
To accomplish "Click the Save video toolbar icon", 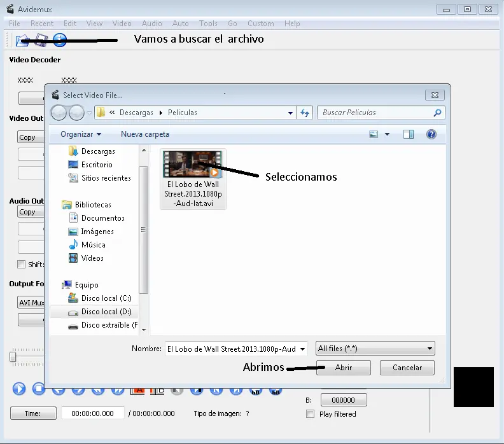I will pyautogui.click(x=41, y=40).
